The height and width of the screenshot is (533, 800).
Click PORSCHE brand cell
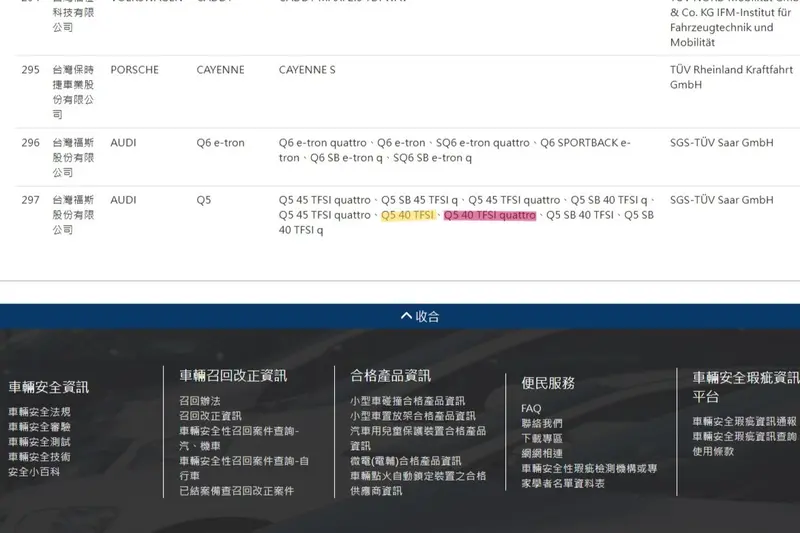point(135,70)
